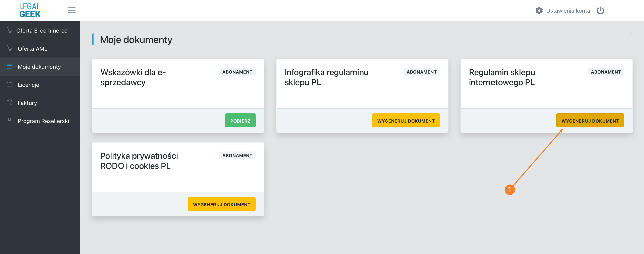Generate the Regulamin sklepu internetowego document

click(590, 121)
